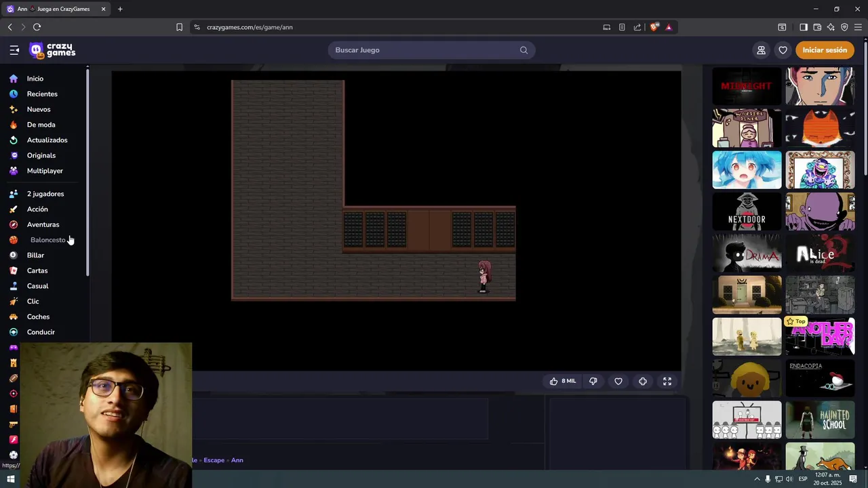868x488 pixels.
Task: Open Endacopia game thumbnail
Action: coord(820,378)
